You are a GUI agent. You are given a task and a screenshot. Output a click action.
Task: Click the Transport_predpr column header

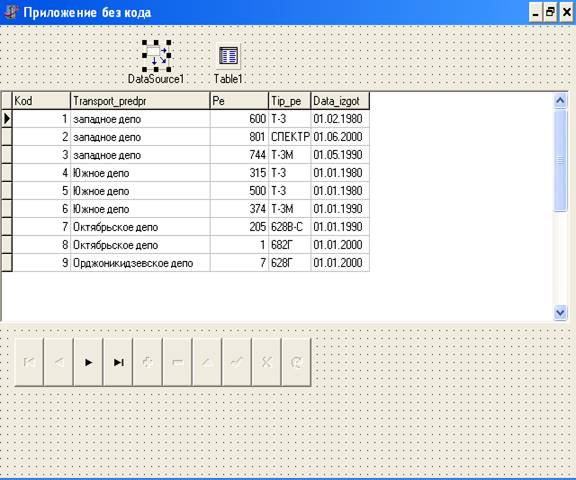tap(140, 101)
